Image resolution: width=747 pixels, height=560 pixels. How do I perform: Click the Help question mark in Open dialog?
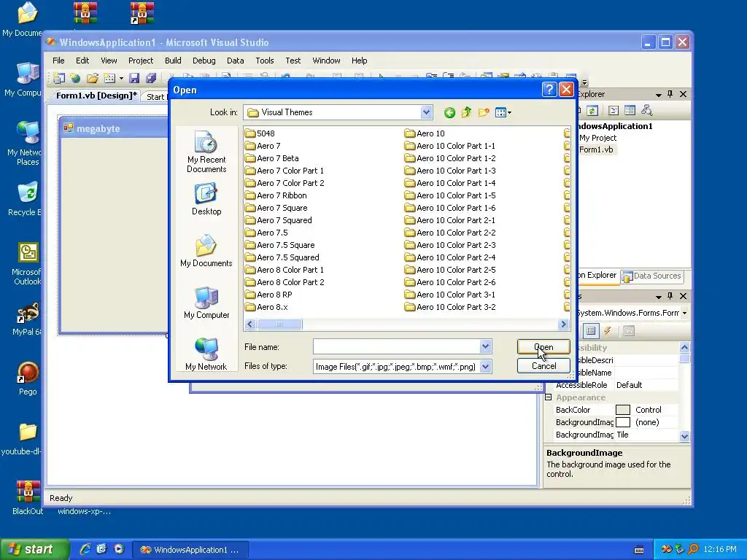point(549,90)
